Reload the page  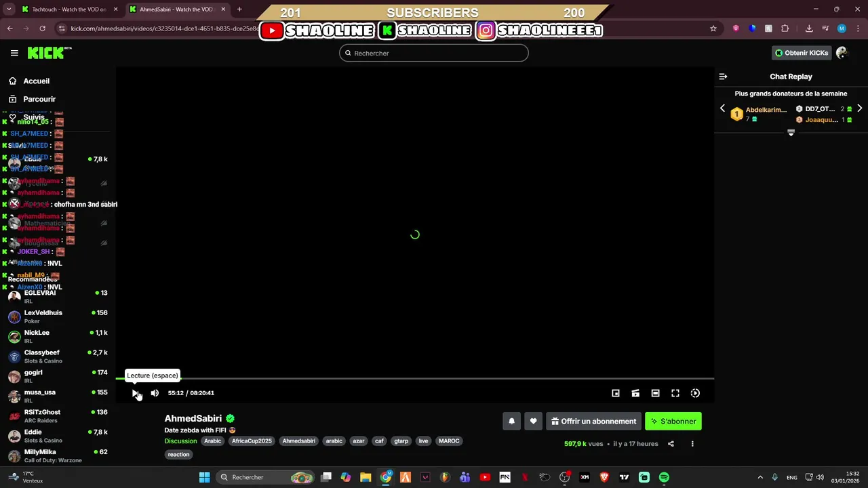42,28
